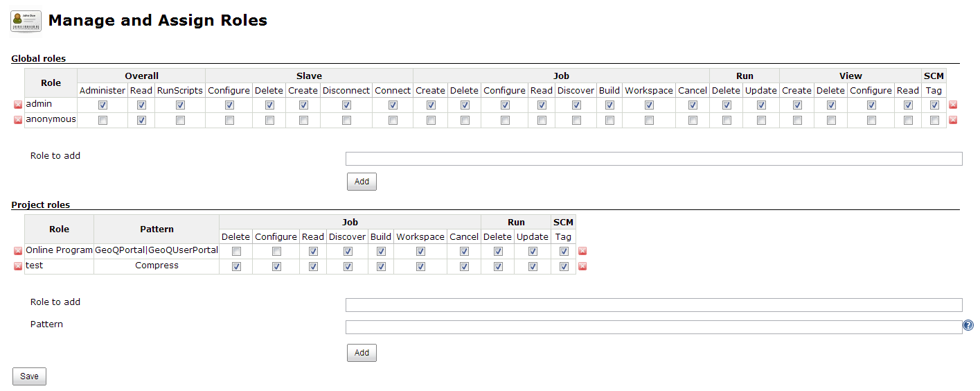Uncheck Overall Read for anonymous role
The height and width of the screenshot is (391, 980).
click(141, 120)
